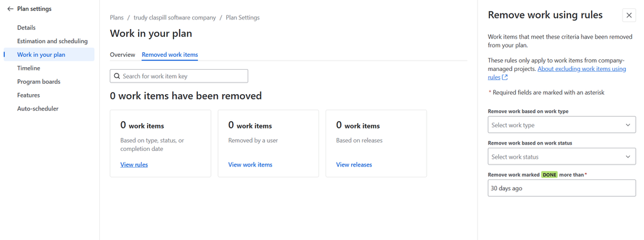
Task: Focus the Search for work item key field
Action: point(179,76)
